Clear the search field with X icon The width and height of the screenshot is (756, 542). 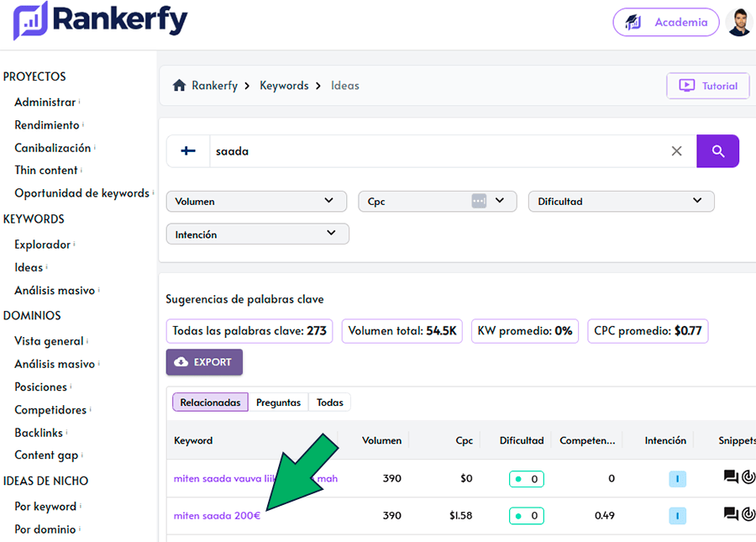pyautogui.click(x=676, y=151)
